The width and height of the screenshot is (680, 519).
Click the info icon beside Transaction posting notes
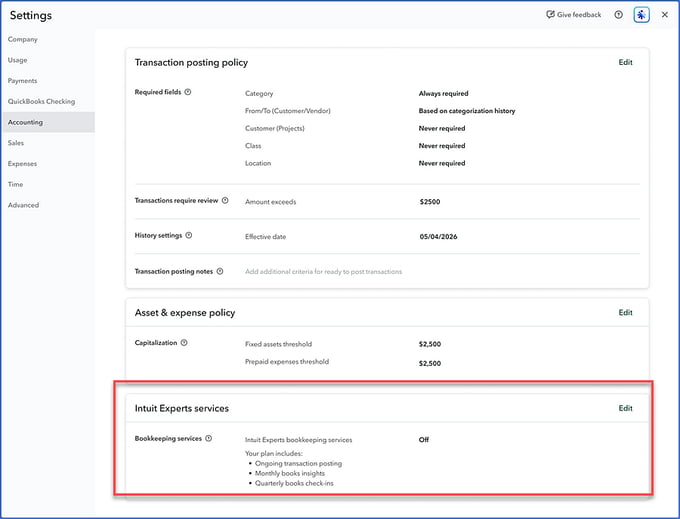pyautogui.click(x=220, y=271)
